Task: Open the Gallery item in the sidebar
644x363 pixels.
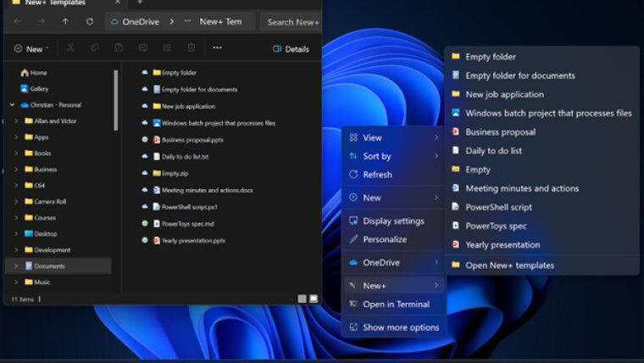Action: 39,88
